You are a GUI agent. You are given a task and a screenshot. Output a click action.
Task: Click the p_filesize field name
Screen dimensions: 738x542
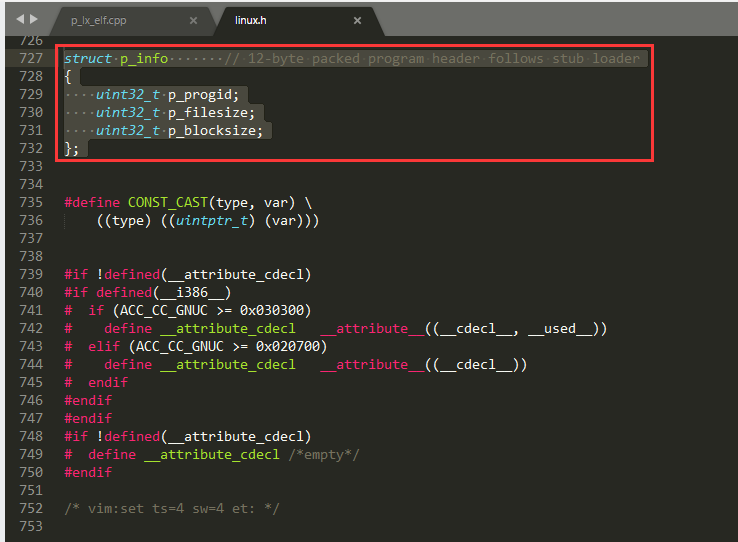[212, 113]
